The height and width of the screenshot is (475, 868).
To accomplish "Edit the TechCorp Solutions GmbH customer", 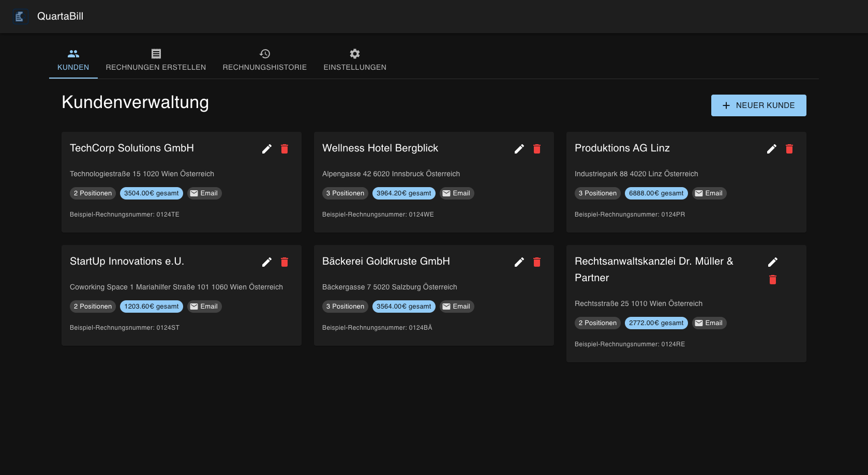I will click(266, 149).
